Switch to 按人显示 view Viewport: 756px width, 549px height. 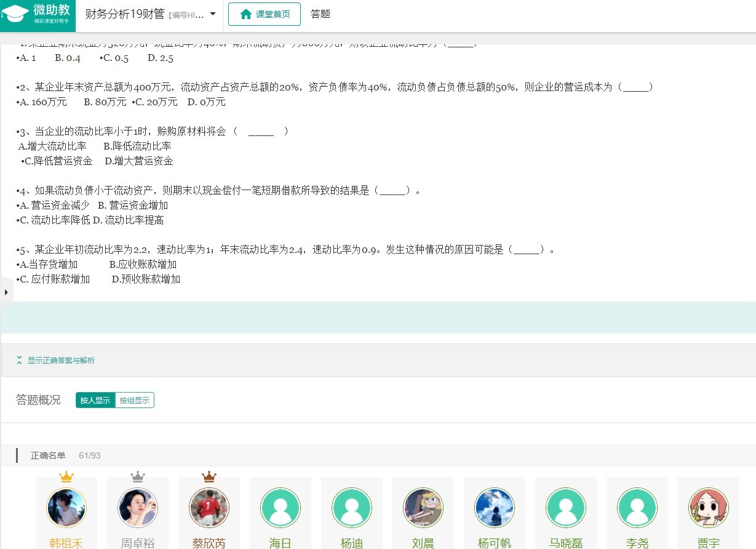coord(95,400)
